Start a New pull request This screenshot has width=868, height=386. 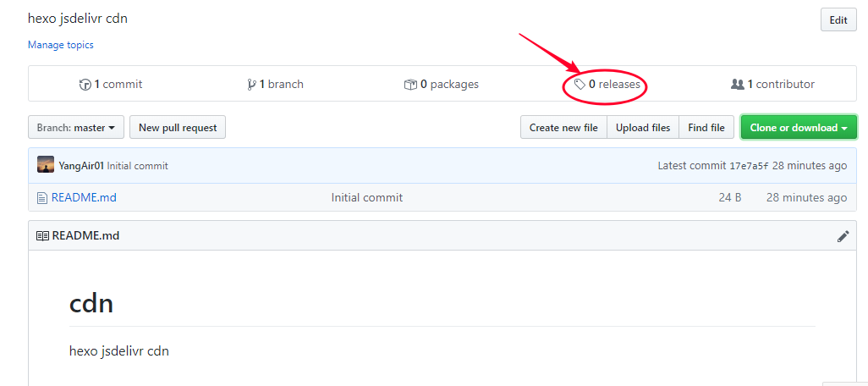[178, 128]
